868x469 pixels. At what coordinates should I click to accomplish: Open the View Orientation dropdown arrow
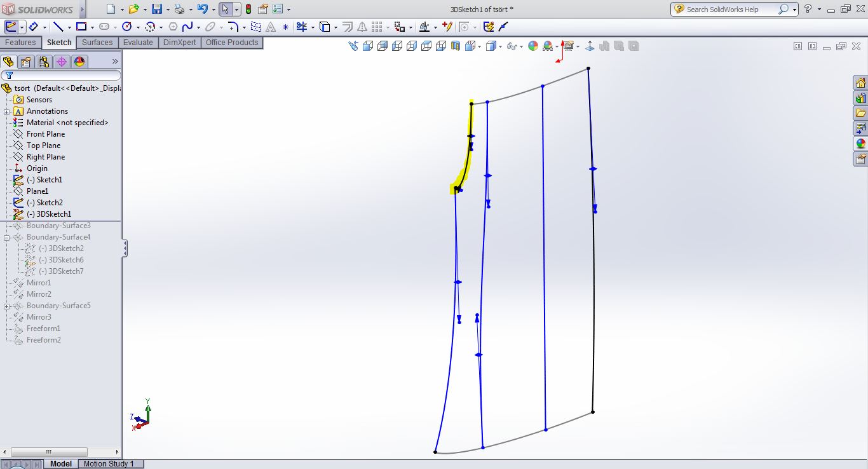(x=480, y=45)
